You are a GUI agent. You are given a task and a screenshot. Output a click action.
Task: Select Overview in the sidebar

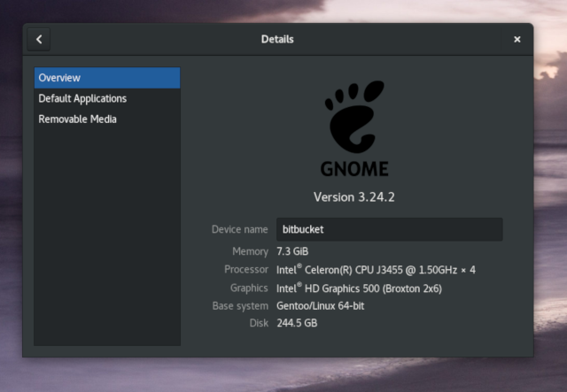tap(107, 78)
